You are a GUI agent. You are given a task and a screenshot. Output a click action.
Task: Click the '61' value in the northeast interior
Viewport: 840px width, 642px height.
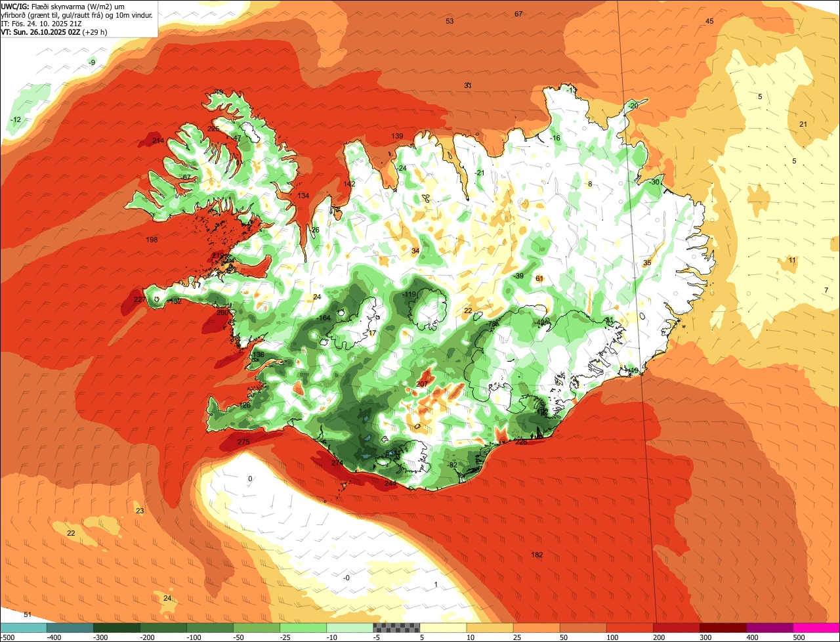pos(539,278)
